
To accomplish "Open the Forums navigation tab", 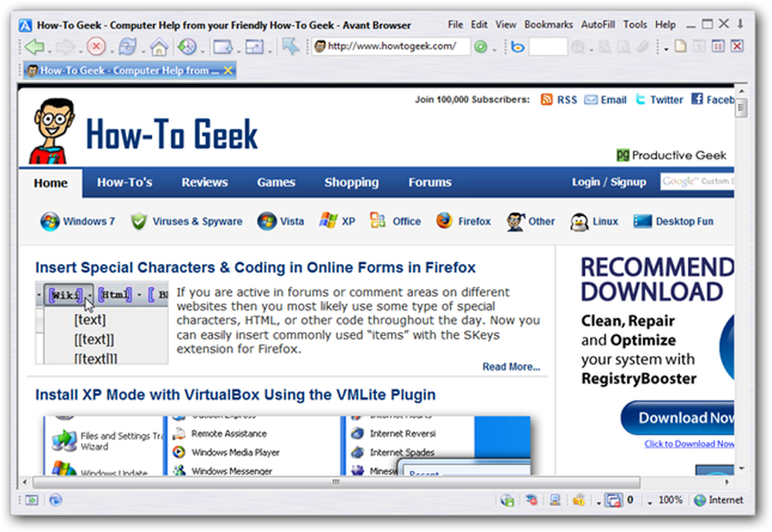I will (430, 182).
